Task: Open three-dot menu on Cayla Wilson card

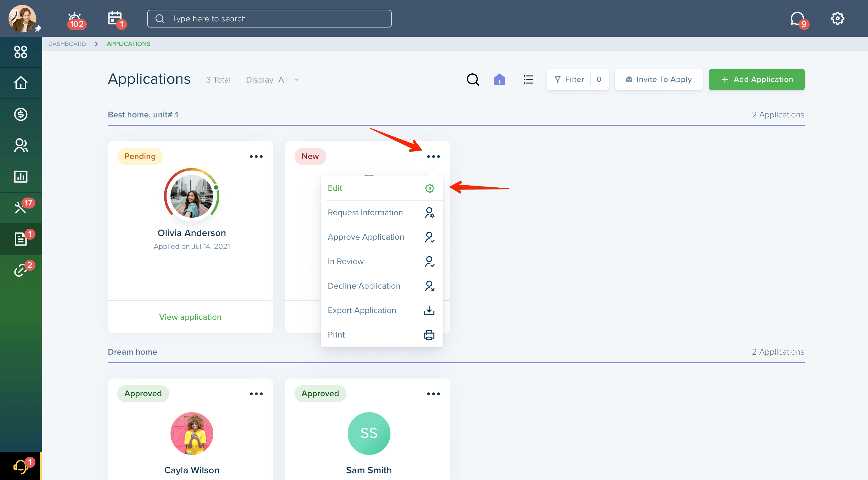Action: 256,394
